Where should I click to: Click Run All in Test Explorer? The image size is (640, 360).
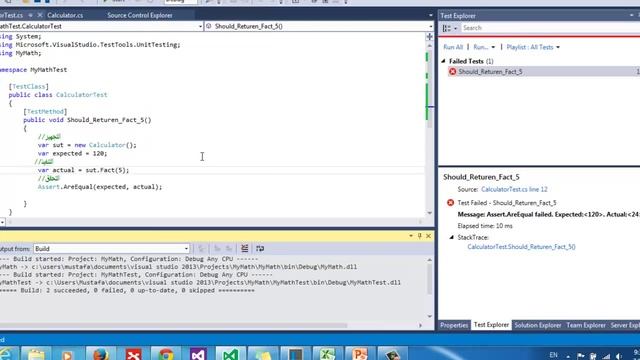[453, 47]
